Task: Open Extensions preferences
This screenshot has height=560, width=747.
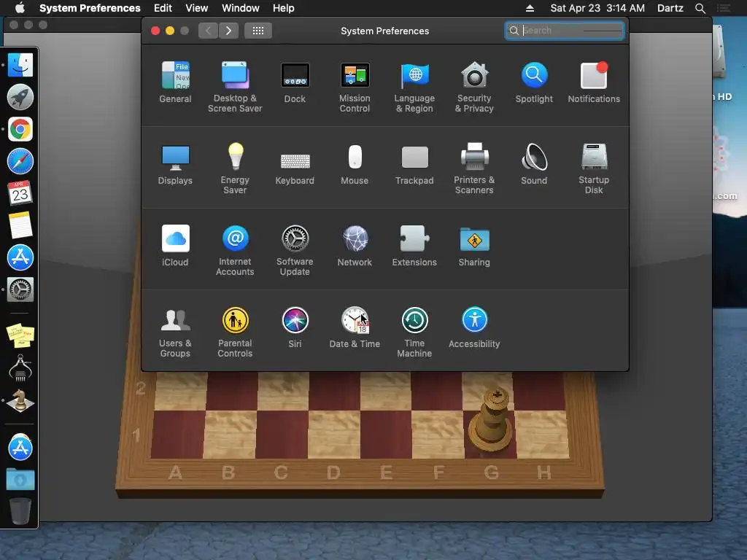Action: tap(414, 246)
